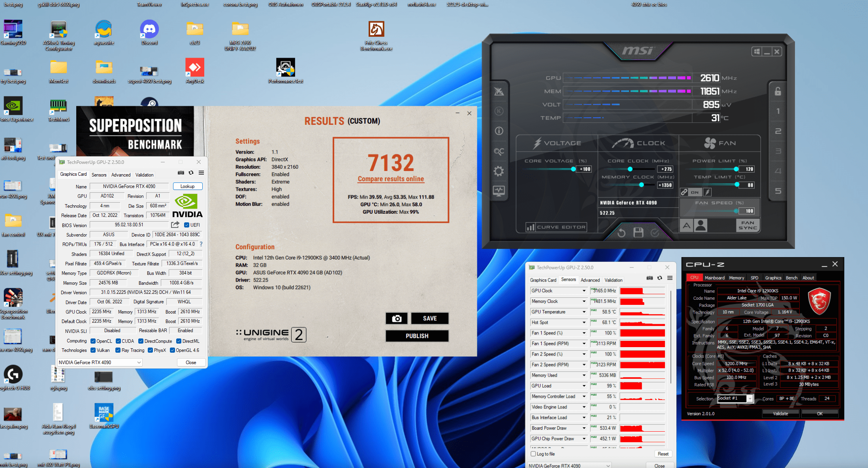
Task: Toggle DirectML checkbox in GPU-Z
Action: pos(179,341)
